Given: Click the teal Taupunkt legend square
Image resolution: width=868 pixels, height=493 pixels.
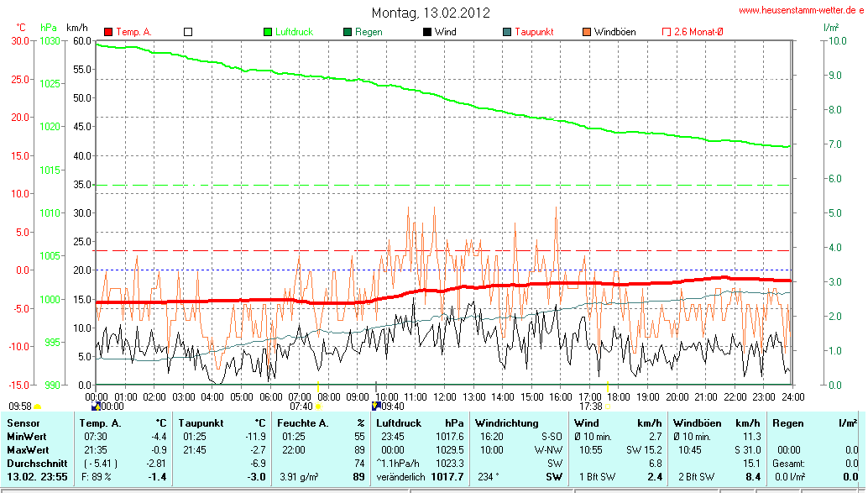Looking at the screenshot, I should tap(506, 32).
